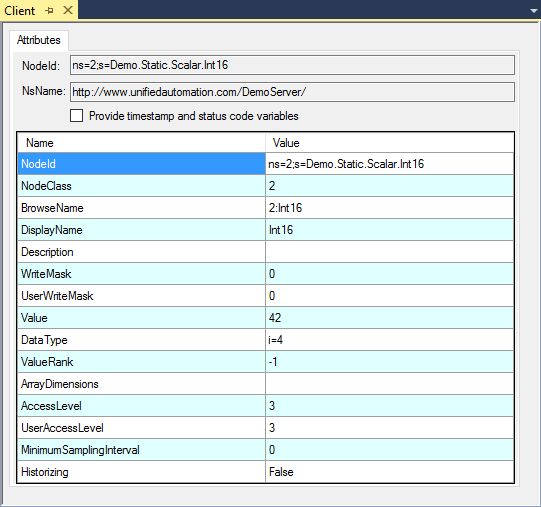Image resolution: width=541 pixels, height=507 pixels.
Task: Sort by the Value column header
Action: (390, 143)
